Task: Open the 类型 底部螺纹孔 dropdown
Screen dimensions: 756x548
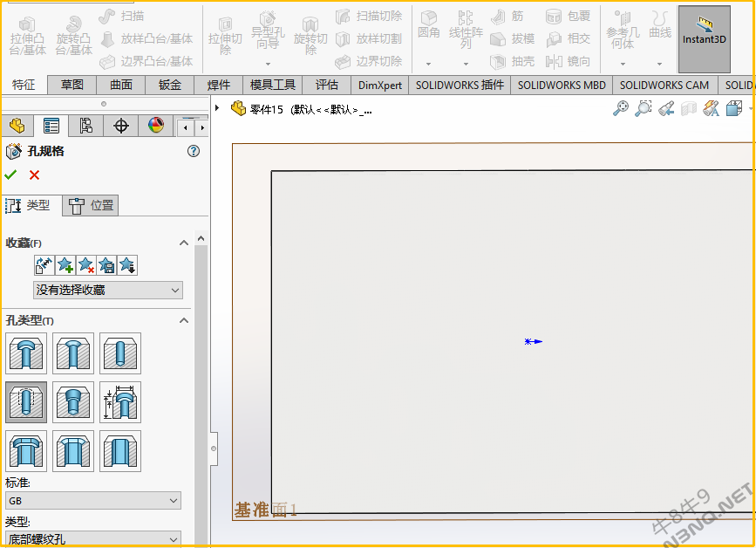Action: tap(93, 538)
